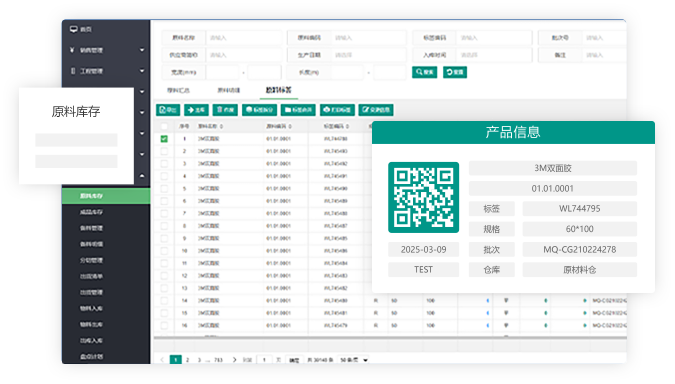Click the TEST field in product card
This screenshot has height=384, width=675.
(424, 270)
